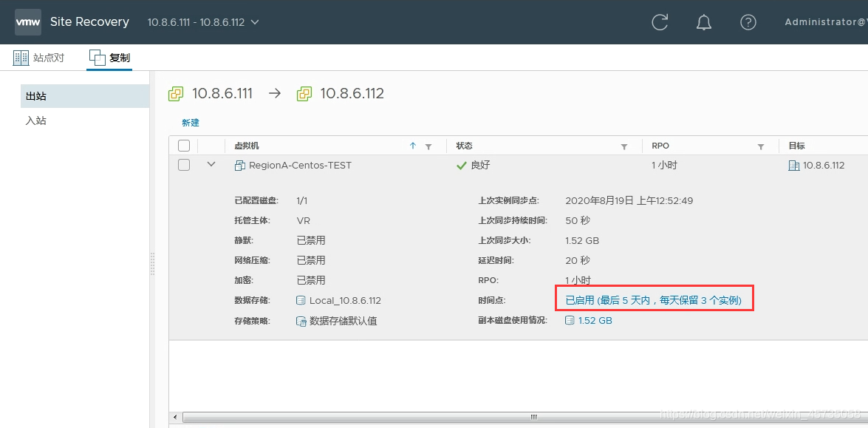Click the 20 秒 延迟时间 value
Screen dimensions: 868x428
(x=578, y=260)
